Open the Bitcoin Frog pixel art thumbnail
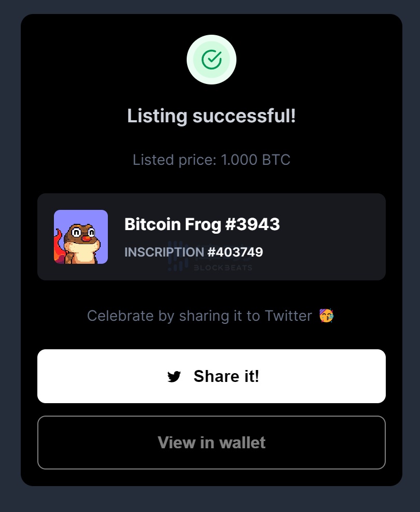Image resolution: width=420 pixels, height=512 pixels. coord(81,237)
